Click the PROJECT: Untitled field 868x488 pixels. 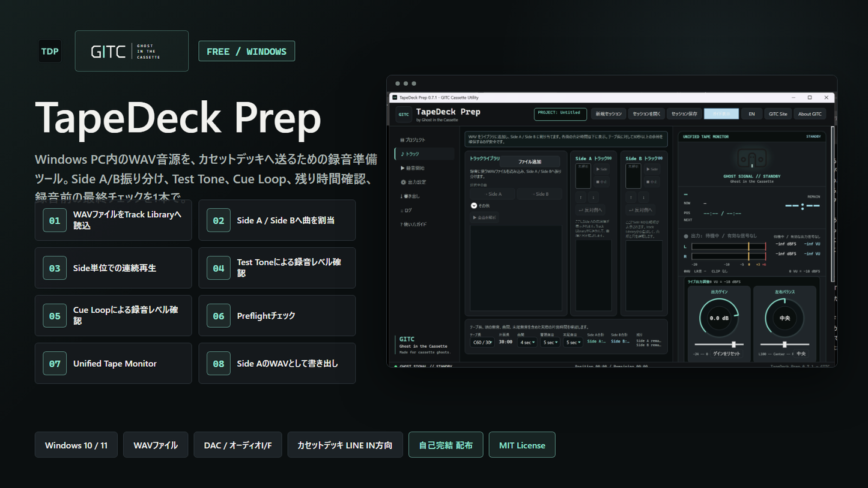click(560, 113)
